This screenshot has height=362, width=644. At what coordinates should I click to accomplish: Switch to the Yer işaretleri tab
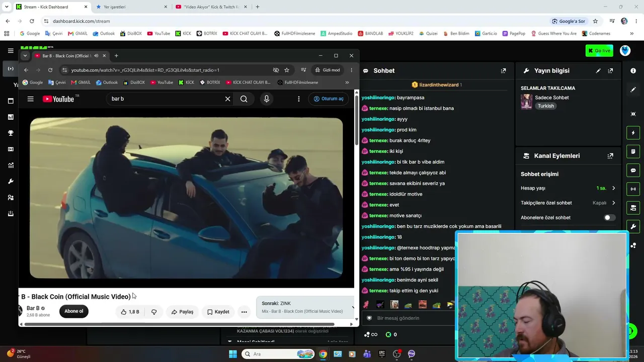pyautogui.click(x=131, y=7)
